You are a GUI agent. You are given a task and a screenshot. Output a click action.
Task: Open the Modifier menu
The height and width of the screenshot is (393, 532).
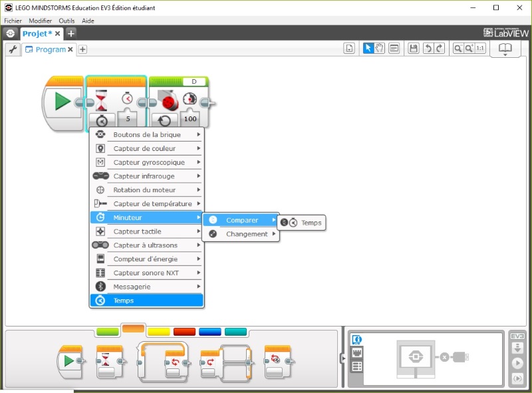41,21
